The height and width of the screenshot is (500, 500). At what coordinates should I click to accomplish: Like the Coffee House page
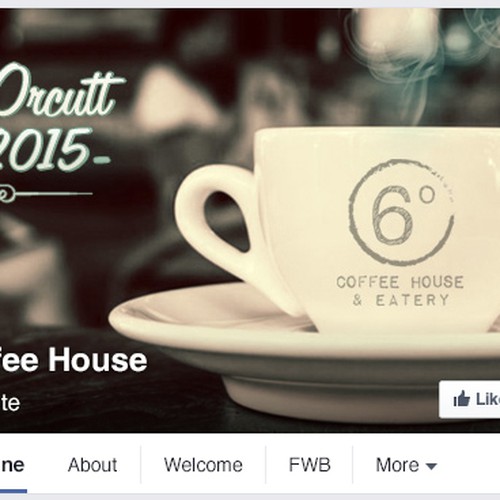pos(470,399)
